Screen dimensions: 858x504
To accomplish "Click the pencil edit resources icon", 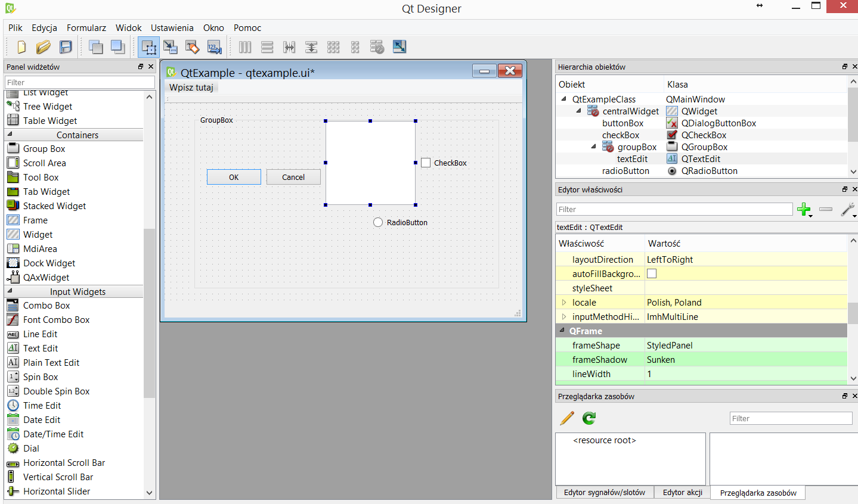I will pos(567,418).
